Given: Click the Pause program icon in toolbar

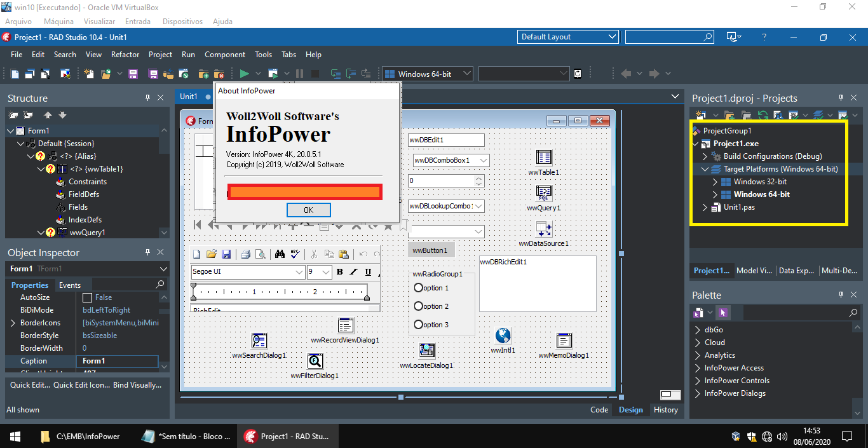Looking at the screenshot, I should 300,74.
